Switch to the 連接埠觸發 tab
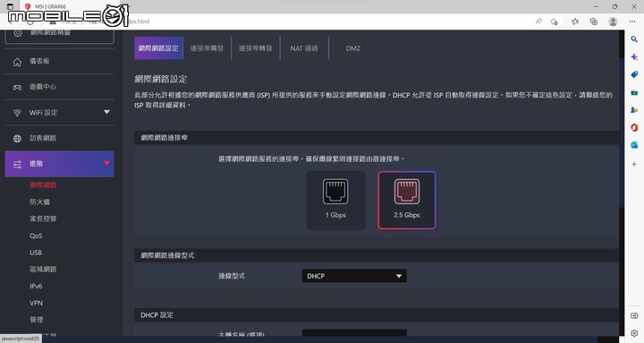The image size is (644, 343). click(x=207, y=48)
